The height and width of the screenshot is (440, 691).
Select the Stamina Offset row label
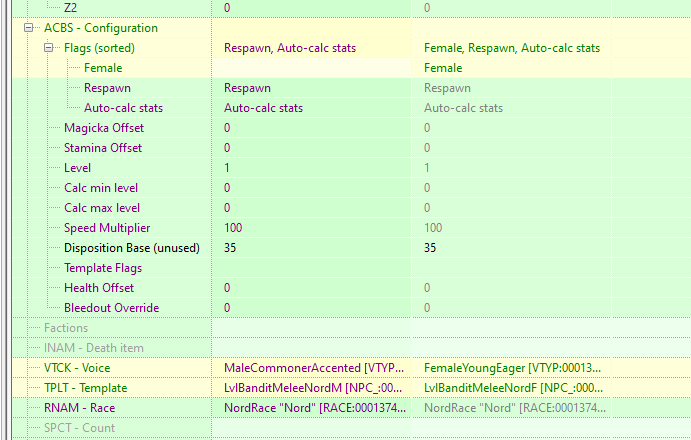click(x=103, y=148)
